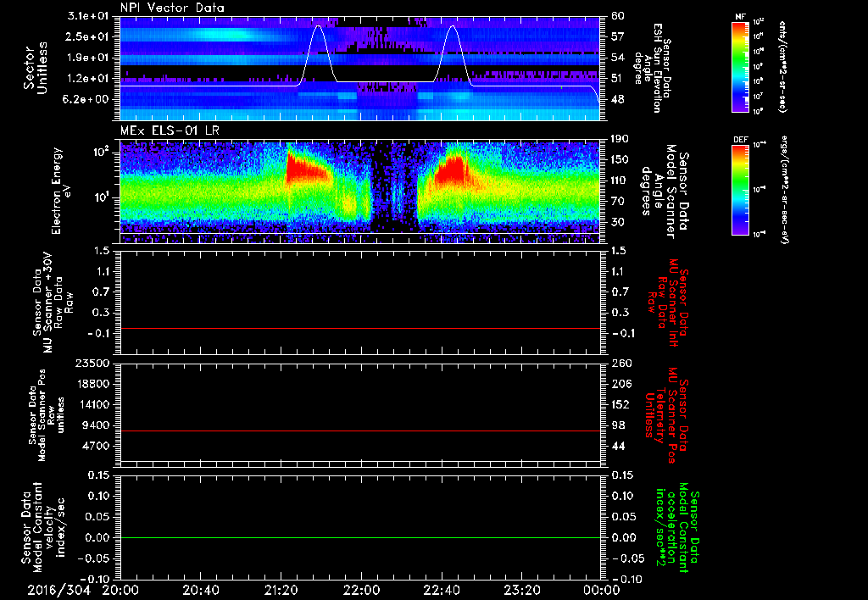
Task: Select the "MEx ELS-01 LR" panel title
Action: tap(170, 131)
